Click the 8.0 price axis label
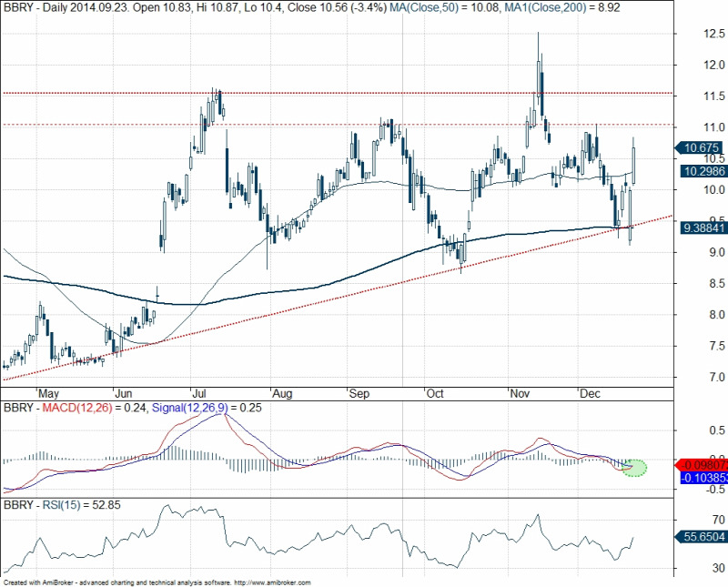This screenshot has height=587, width=728. [717, 315]
